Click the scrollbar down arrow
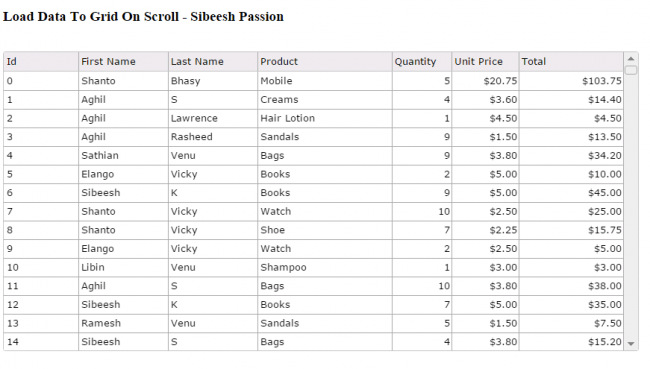This screenshot has height=369, width=650. [631, 344]
